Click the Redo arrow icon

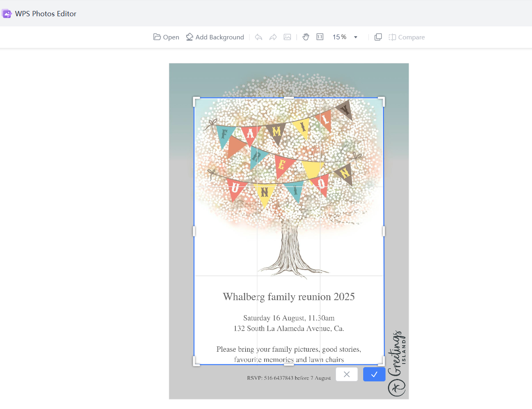[273, 37]
